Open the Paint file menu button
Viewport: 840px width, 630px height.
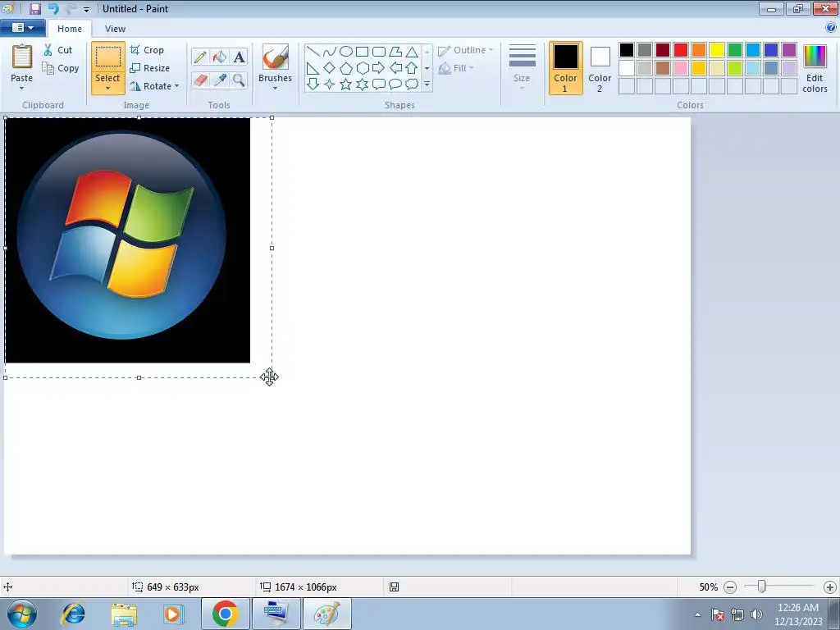(22, 27)
